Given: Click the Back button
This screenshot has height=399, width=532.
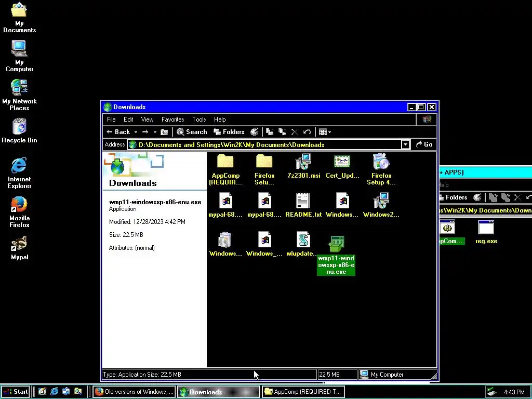Looking at the screenshot, I should click(x=118, y=132).
